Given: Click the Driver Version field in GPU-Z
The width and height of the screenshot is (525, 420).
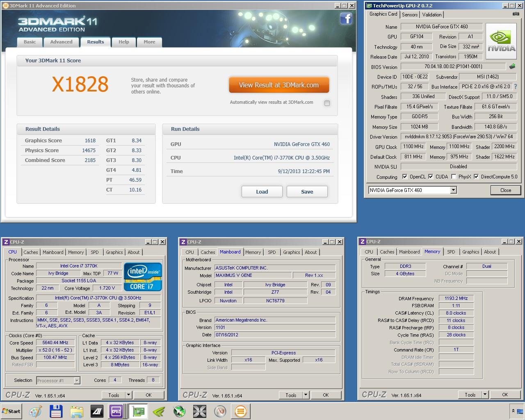Looking at the screenshot, I should click(x=458, y=137).
